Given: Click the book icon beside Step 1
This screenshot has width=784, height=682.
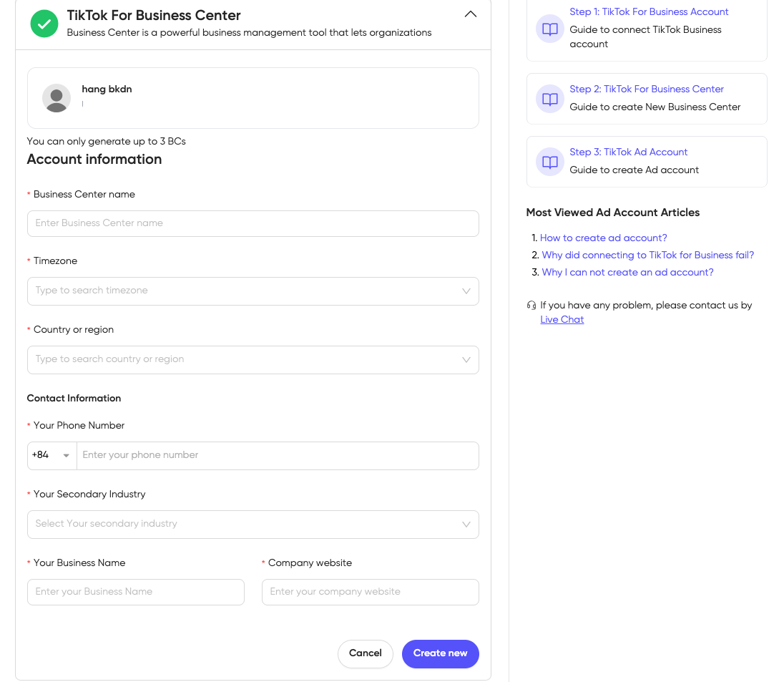Looking at the screenshot, I should [x=549, y=29].
